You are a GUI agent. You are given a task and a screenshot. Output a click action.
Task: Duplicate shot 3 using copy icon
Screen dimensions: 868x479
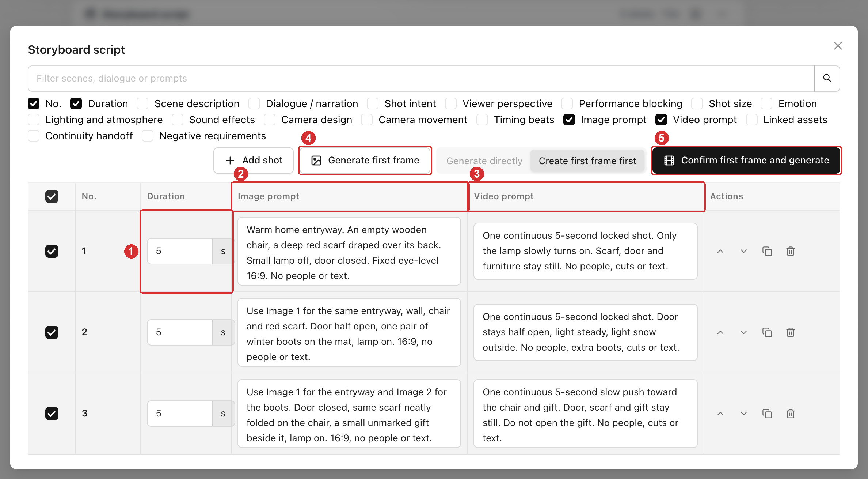coord(767,414)
